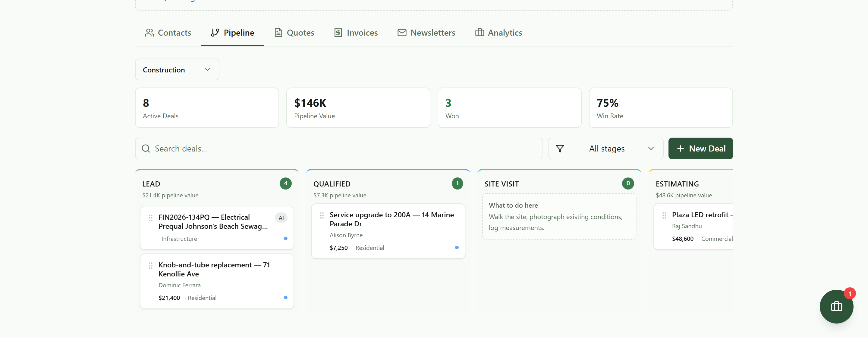Open the Contacts tab
The width and height of the screenshot is (868, 338).
point(168,33)
